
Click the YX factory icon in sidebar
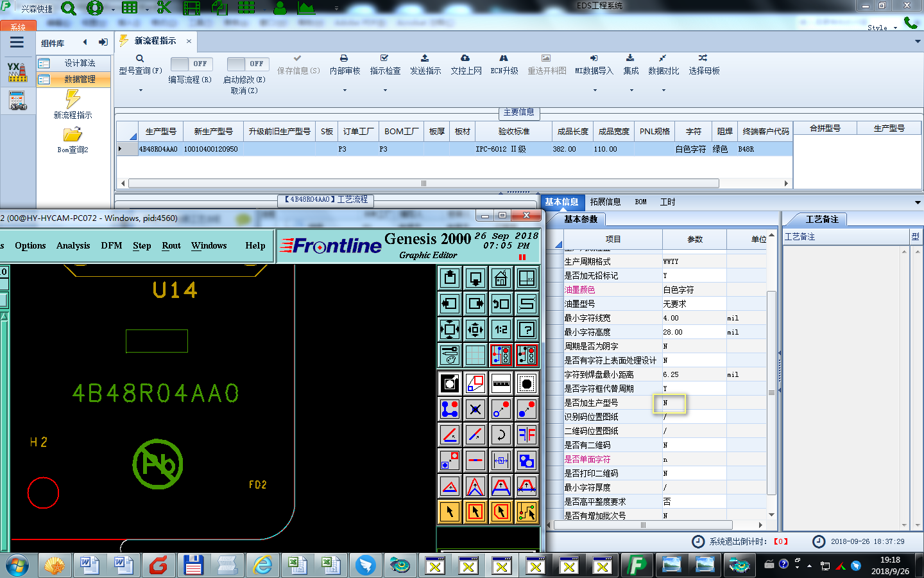17,72
